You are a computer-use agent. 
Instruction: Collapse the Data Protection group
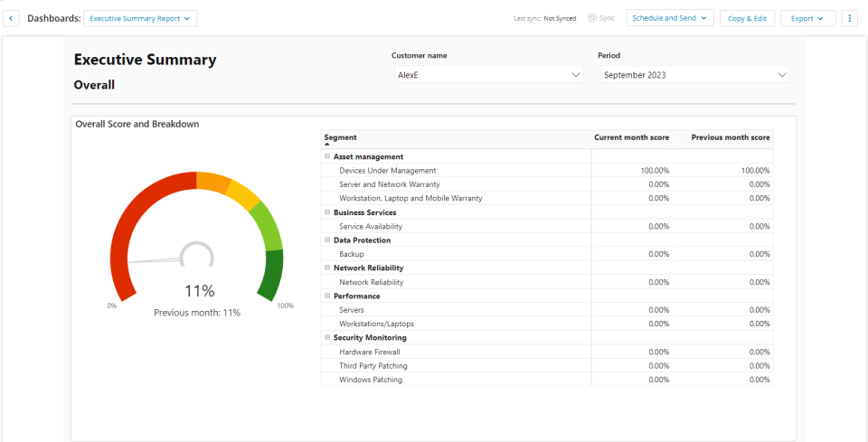point(327,240)
